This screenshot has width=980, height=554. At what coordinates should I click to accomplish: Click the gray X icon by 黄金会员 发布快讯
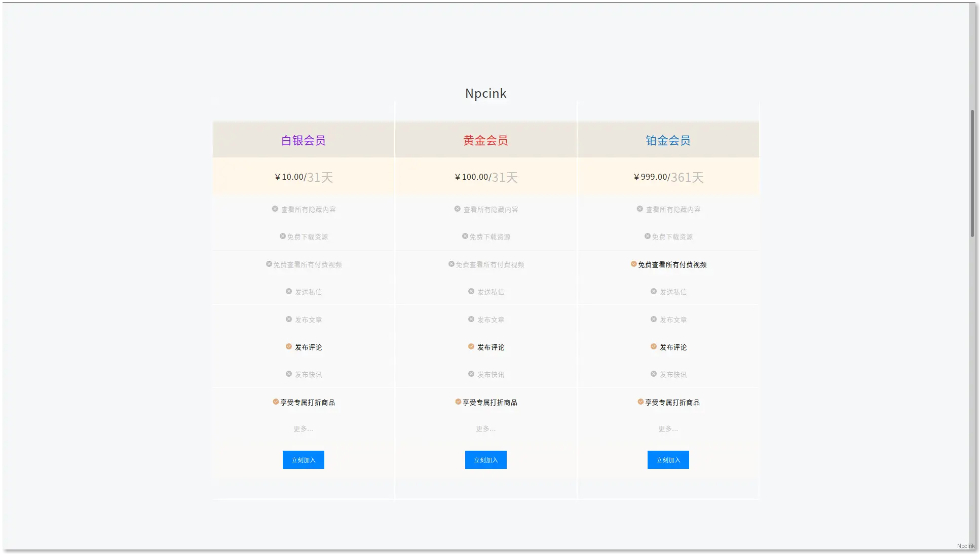click(471, 374)
